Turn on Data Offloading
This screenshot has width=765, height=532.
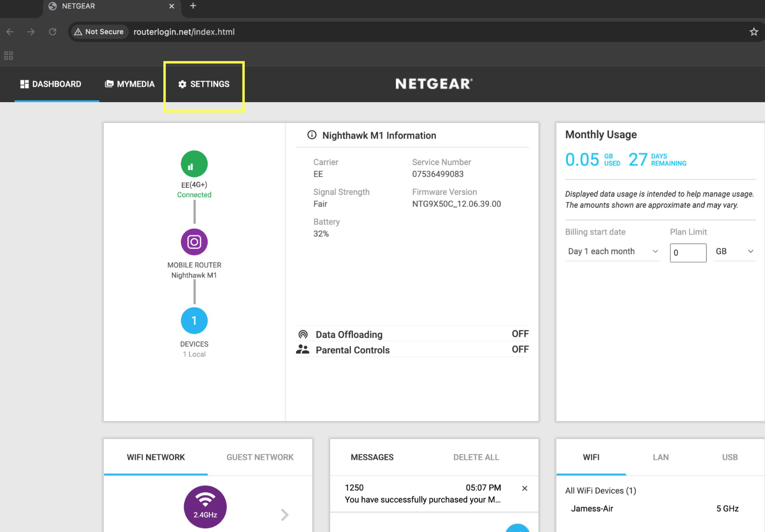click(x=520, y=334)
